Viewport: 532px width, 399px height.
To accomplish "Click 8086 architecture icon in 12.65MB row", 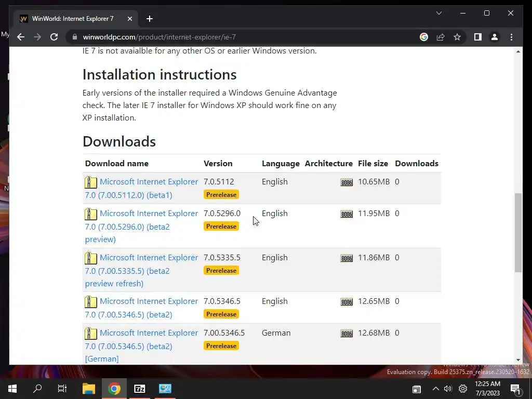I will click(347, 302).
